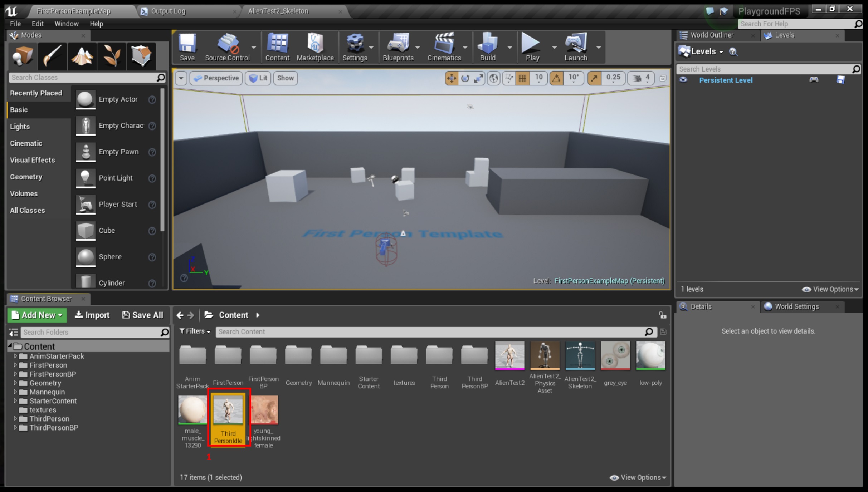Click the Launch toolbar icon

click(576, 47)
